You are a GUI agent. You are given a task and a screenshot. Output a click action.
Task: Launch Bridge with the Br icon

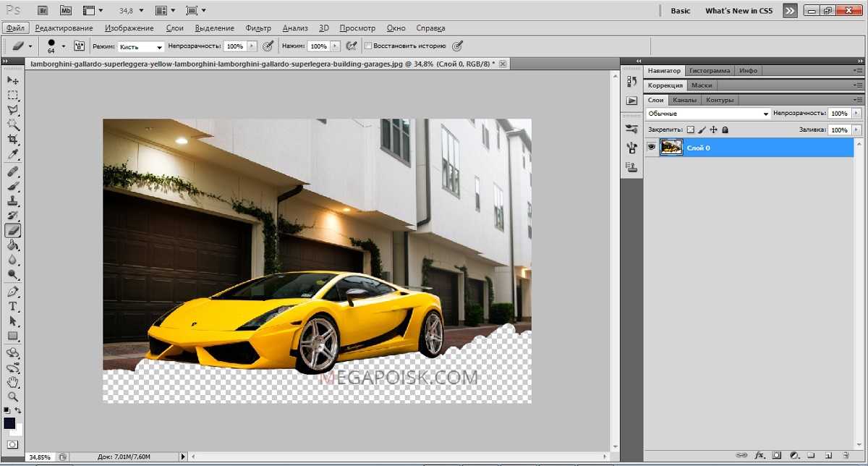click(43, 11)
